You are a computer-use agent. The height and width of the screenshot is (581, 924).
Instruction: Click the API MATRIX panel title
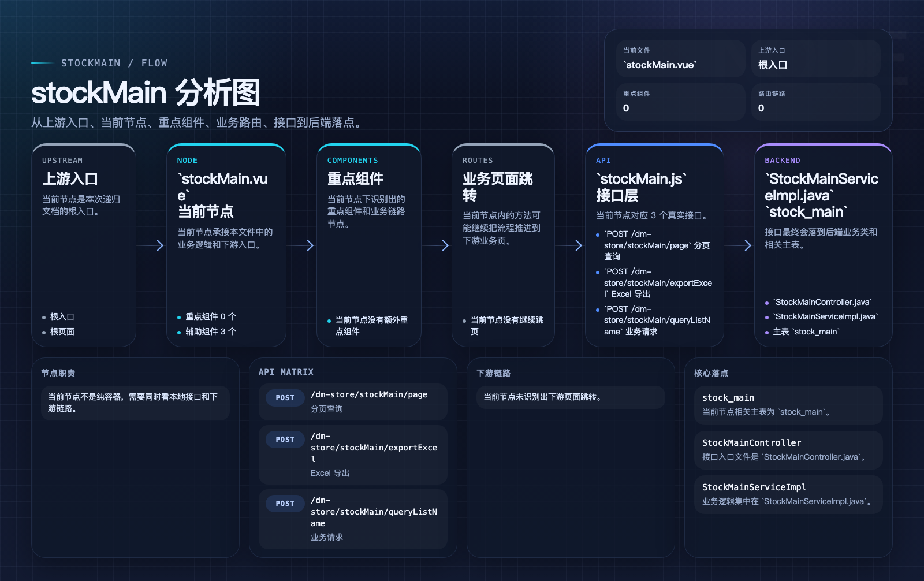click(286, 372)
